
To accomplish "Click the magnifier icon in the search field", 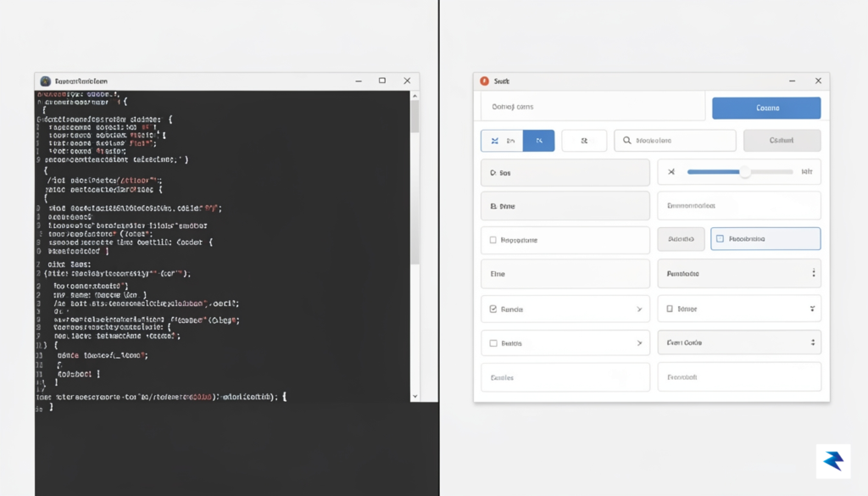I will [x=626, y=141].
